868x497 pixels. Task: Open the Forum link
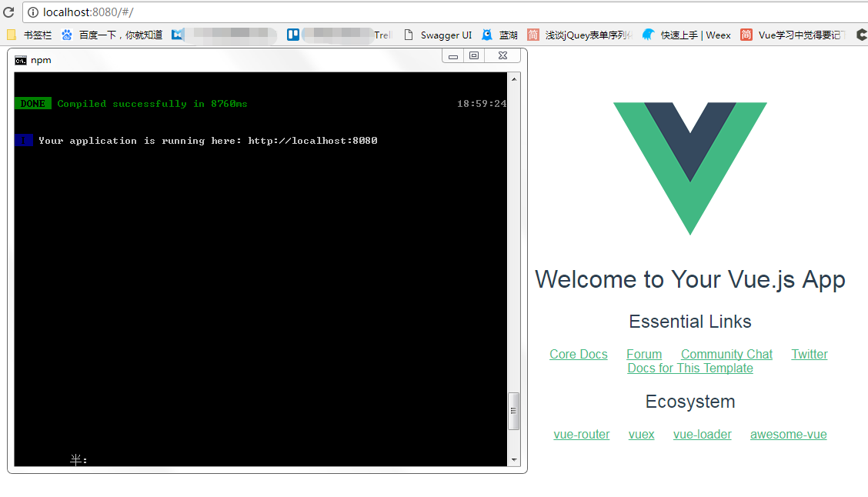coord(644,354)
